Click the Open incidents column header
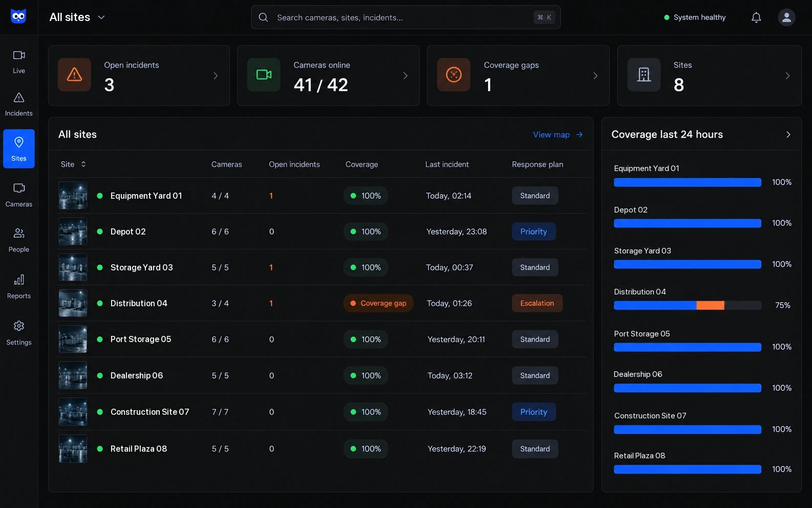The image size is (812, 508). pyautogui.click(x=294, y=164)
